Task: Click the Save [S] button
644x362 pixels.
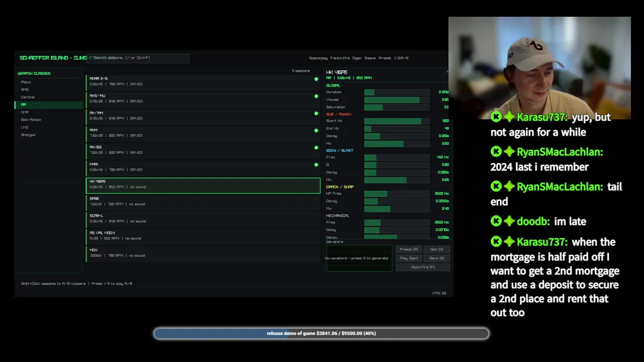Action: pos(437,258)
